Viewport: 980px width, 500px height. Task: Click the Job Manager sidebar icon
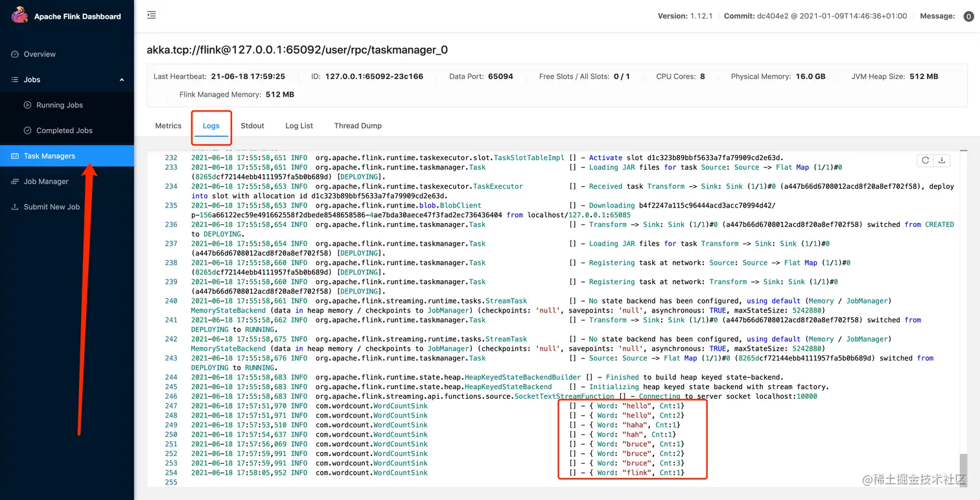[x=15, y=182]
